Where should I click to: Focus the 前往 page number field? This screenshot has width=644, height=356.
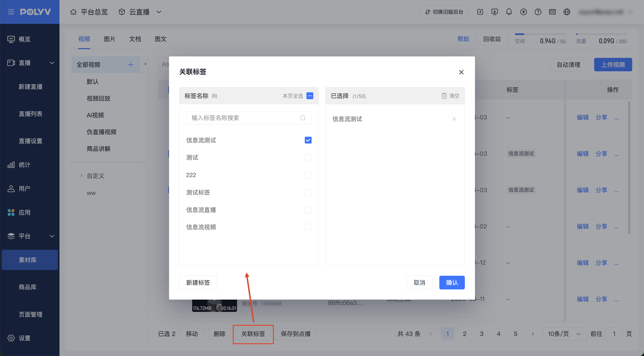coord(614,334)
